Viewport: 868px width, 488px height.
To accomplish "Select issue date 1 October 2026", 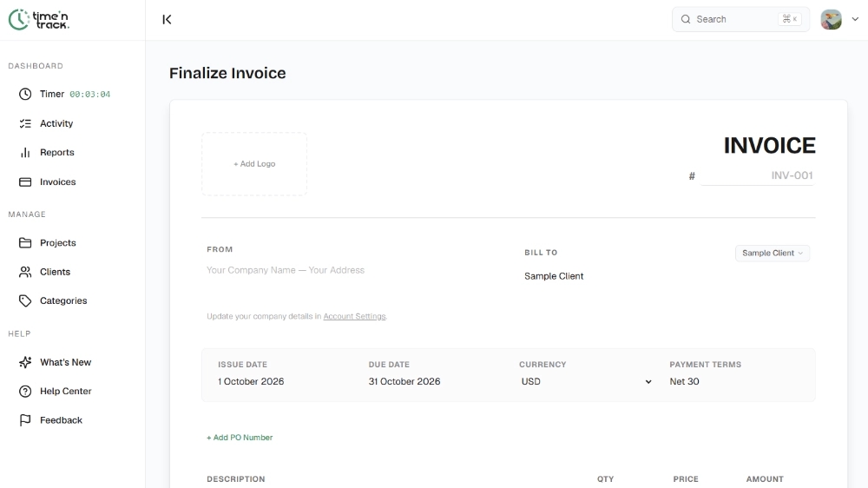I will tap(251, 382).
